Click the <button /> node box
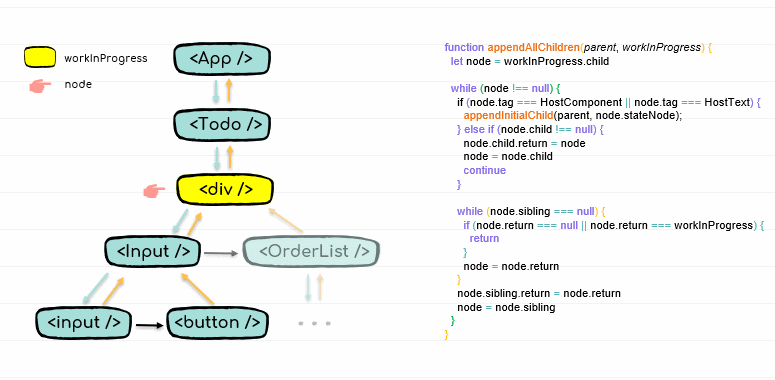 point(217,323)
